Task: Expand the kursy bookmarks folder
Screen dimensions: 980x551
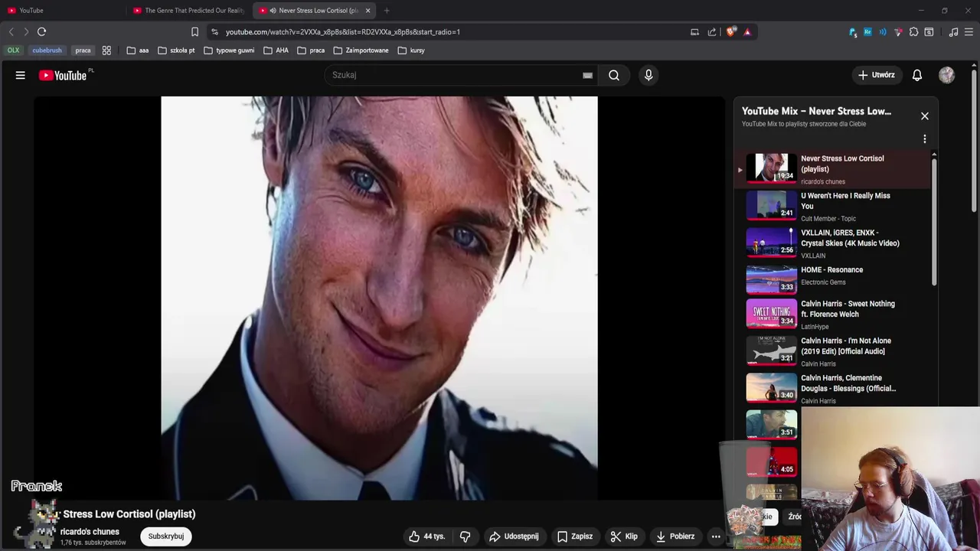Action: [x=411, y=51]
